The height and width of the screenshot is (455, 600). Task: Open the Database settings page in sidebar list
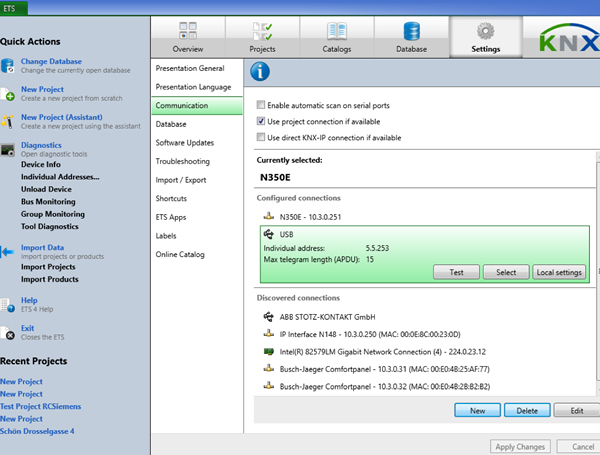[197, 124]
